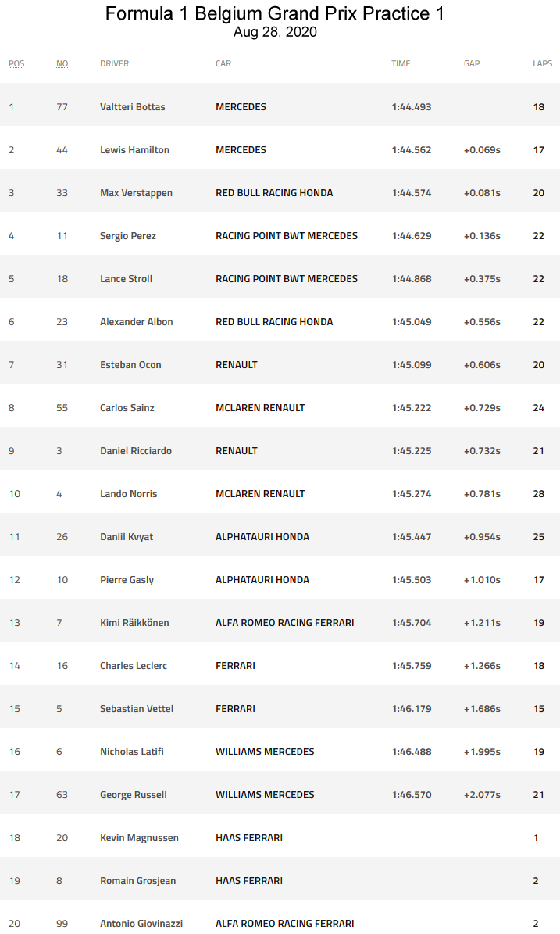
Task: Click the GAP column header
Action: pos(472,63)
